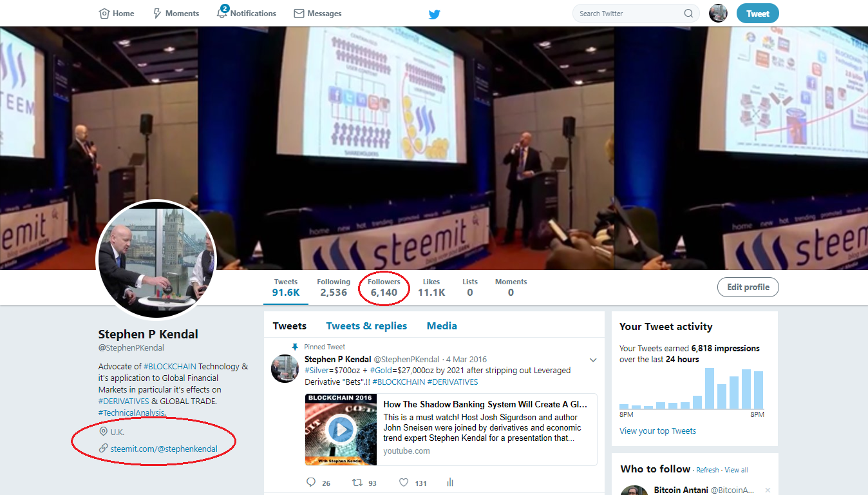Click the Twitter bird logo
The width and height of the screenshot is (868, 495).
(435, 14)
